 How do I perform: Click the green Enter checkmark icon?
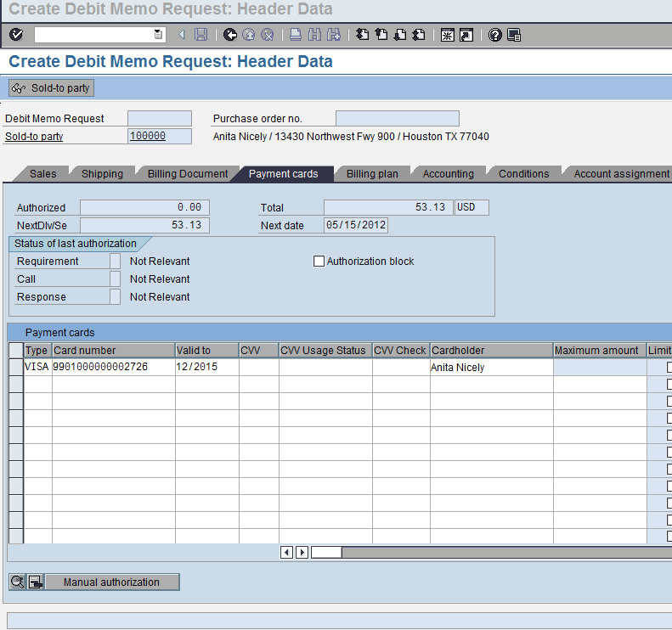[16, 35]
